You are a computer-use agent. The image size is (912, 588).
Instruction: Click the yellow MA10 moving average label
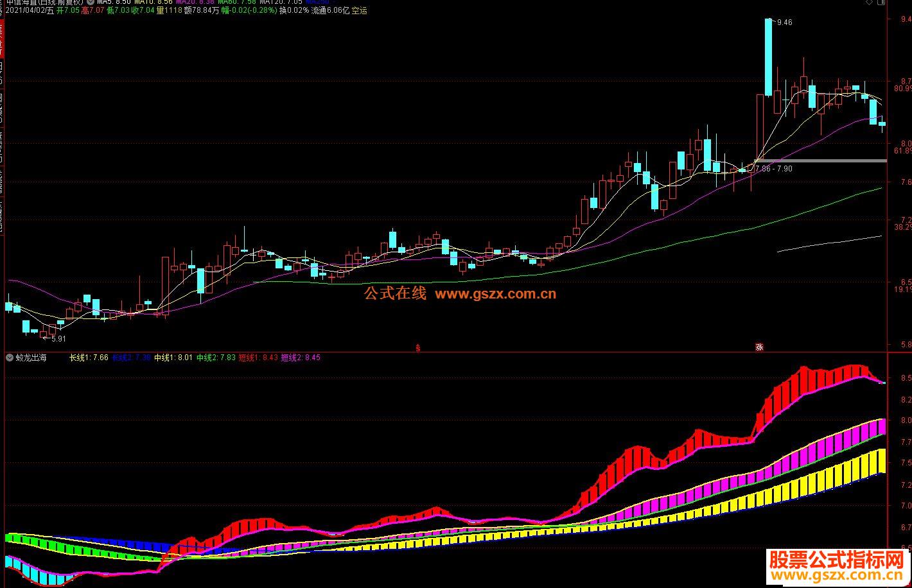coord(153,3)
